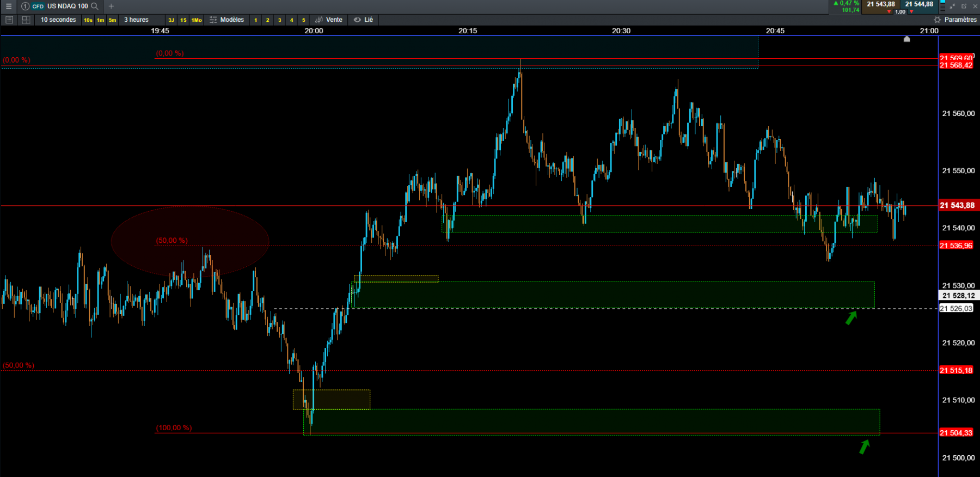
Task: Select the inner (50,00 %) label in ellipse
Action: [171, 241]
